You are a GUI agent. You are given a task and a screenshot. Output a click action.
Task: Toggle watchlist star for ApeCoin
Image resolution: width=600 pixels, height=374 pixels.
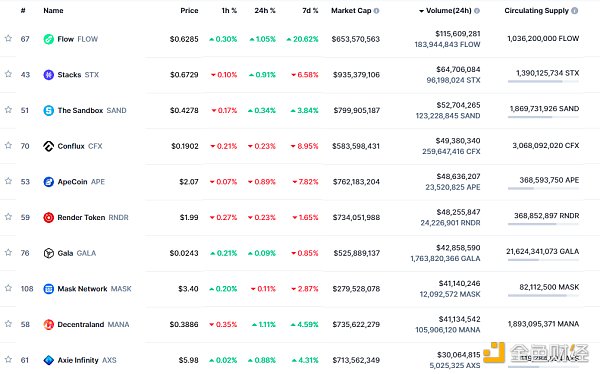click(8, 181)
